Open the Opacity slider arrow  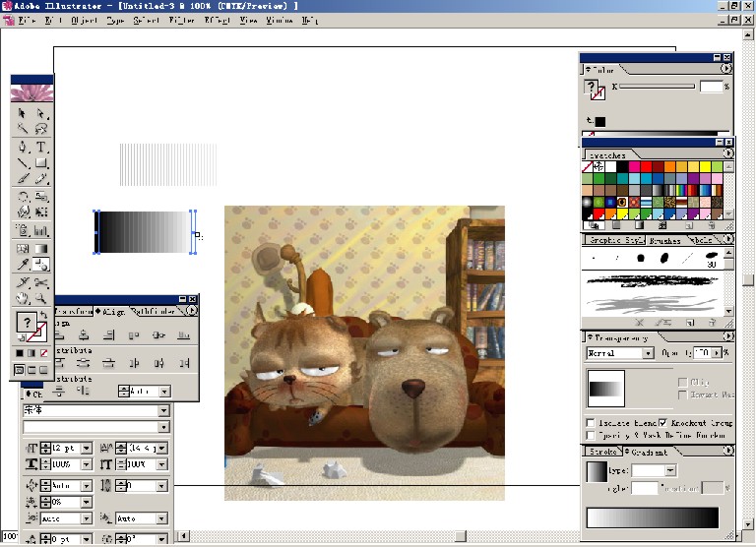click(x=717, y=353)
